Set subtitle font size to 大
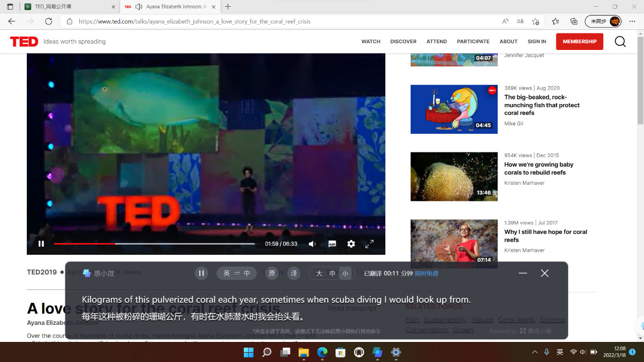 click(319, 273)
